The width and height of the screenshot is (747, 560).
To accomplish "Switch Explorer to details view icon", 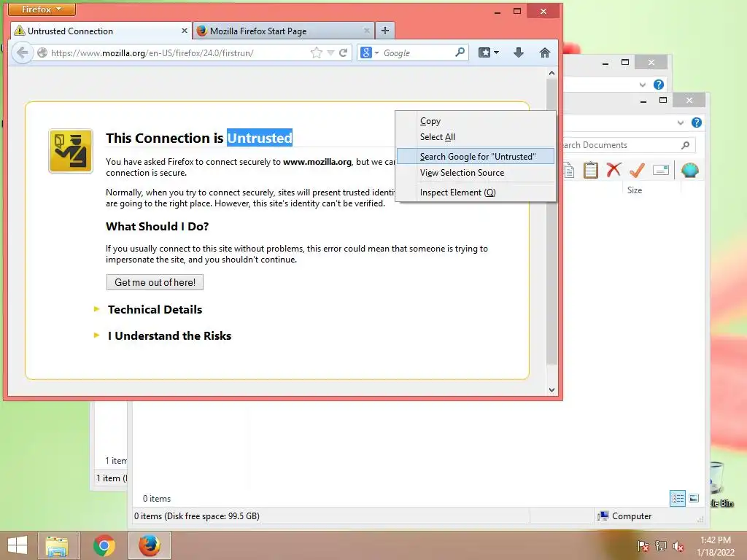I will pyautogui.click(x=678, y=499).
